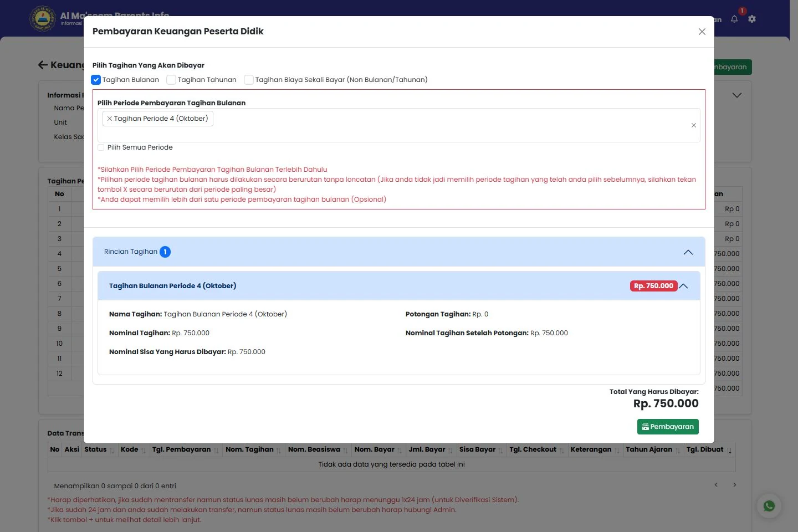Enable Pilih Semua Periode checkbox

pos(101,147)
